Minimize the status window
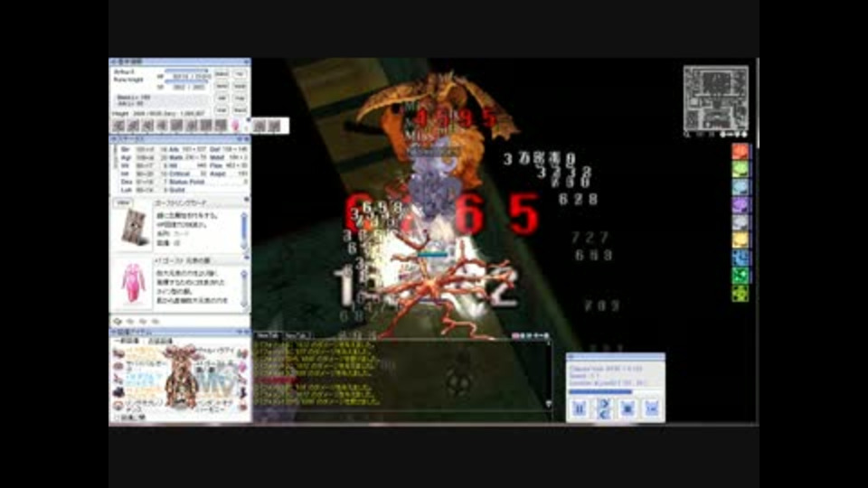This screenshot has height=488, width=868. [x=241, y=139]
